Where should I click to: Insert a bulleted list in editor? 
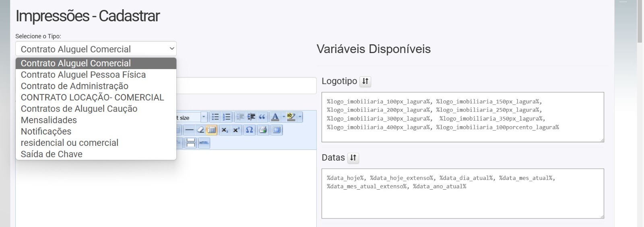click(x=215, y=117)
